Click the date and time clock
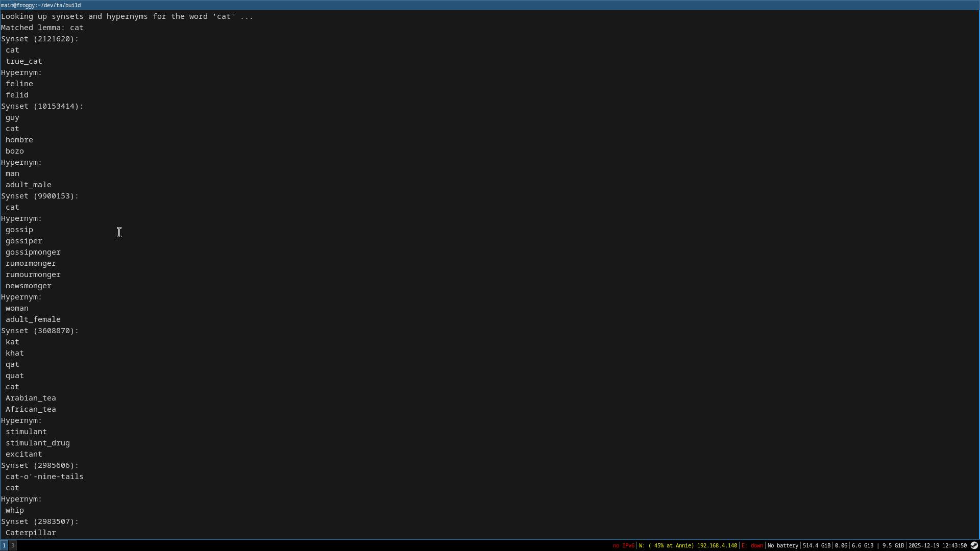The image size is (980, 551). (937, 545)
